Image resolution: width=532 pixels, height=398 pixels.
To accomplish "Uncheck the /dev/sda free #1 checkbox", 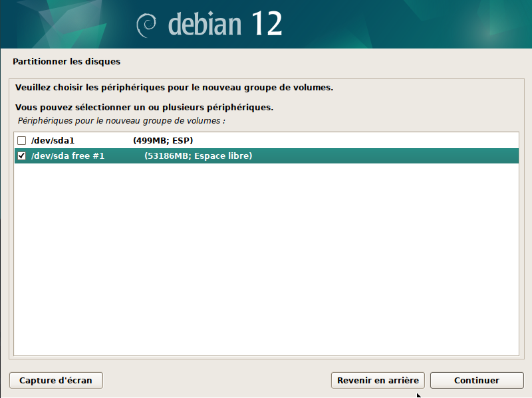I will click(22, 156).
